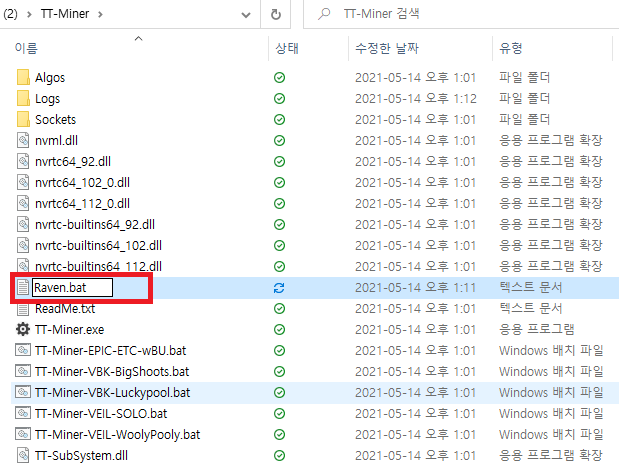
Task: Click 텍스트 문서 type of Raven.bat
Action: (x=531, y=288)
